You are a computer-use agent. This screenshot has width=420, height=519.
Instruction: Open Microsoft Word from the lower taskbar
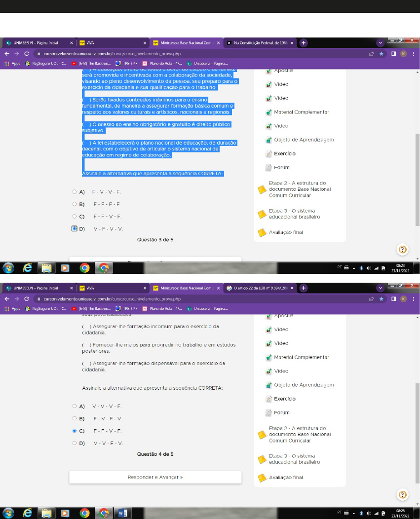click(122, 513)
